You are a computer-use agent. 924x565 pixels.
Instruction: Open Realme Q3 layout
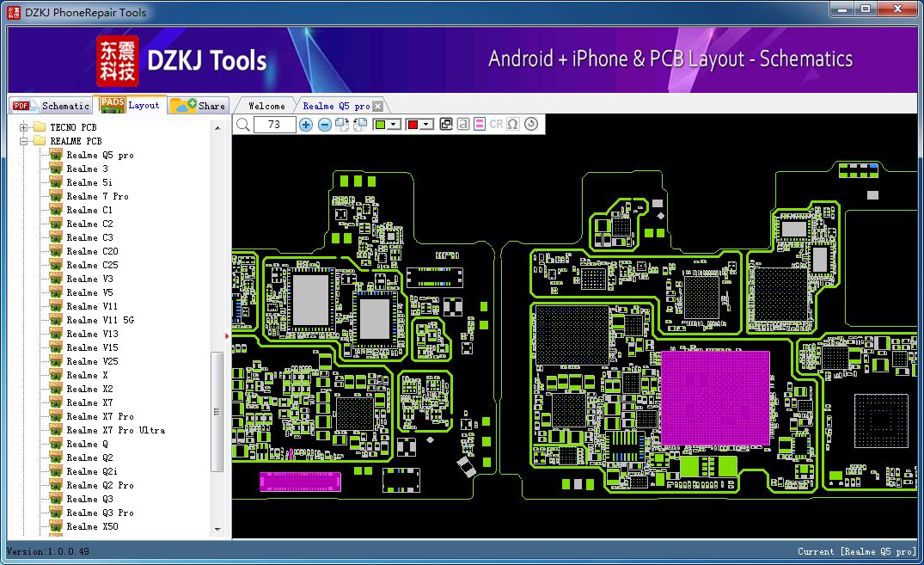(89, 499)
